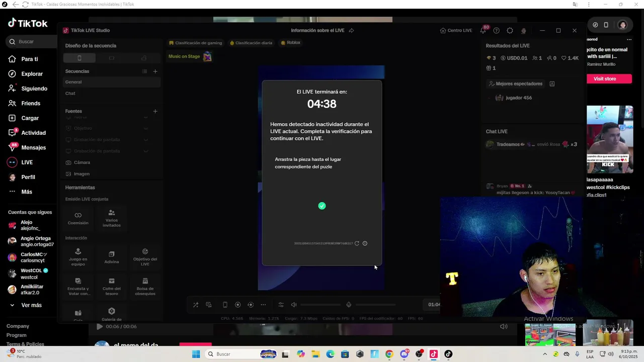Open the Secuencias list view icon

click(144, 71)
